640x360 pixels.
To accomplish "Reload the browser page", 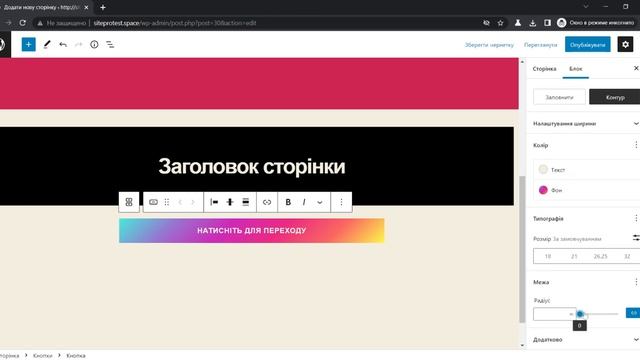I will (x=22, y=23).
